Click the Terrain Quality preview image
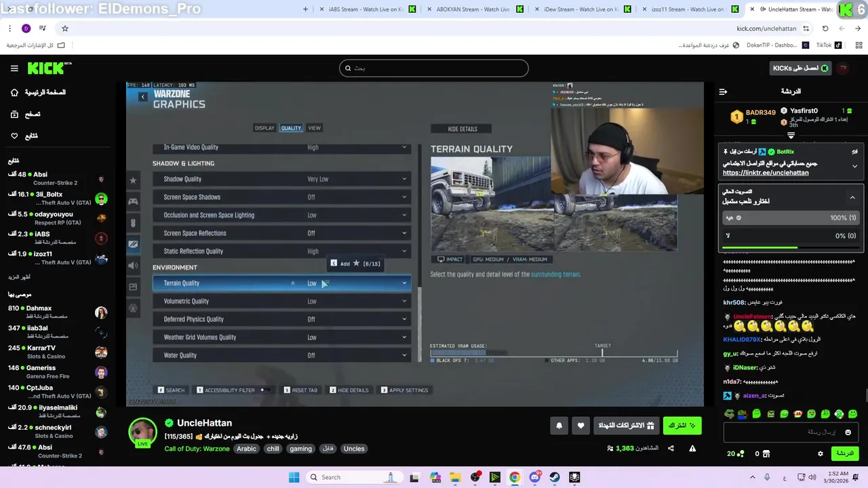 point(553,204)
